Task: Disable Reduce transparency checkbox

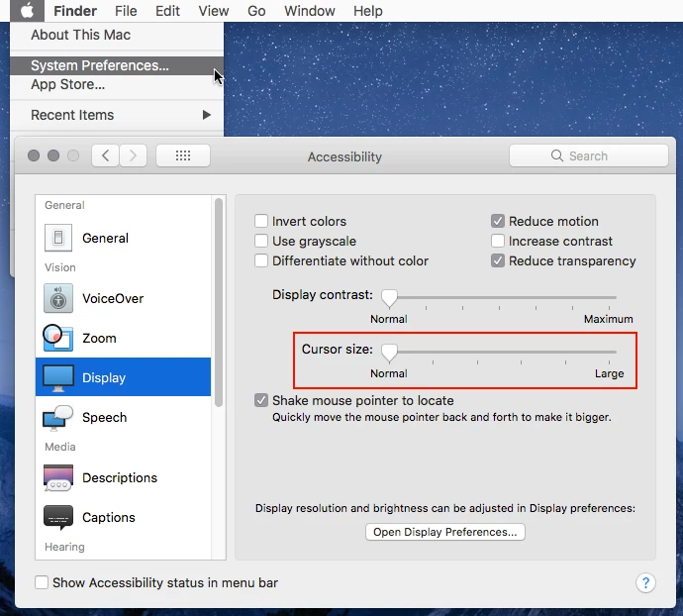Action: tap(498, 260)
